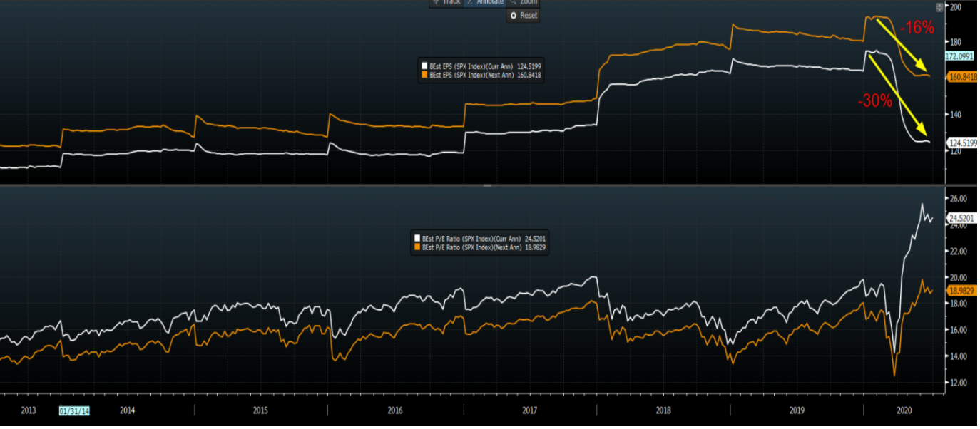980x429 pixels.
Task: Click the circle icon beside Reset
Action: 514,16
